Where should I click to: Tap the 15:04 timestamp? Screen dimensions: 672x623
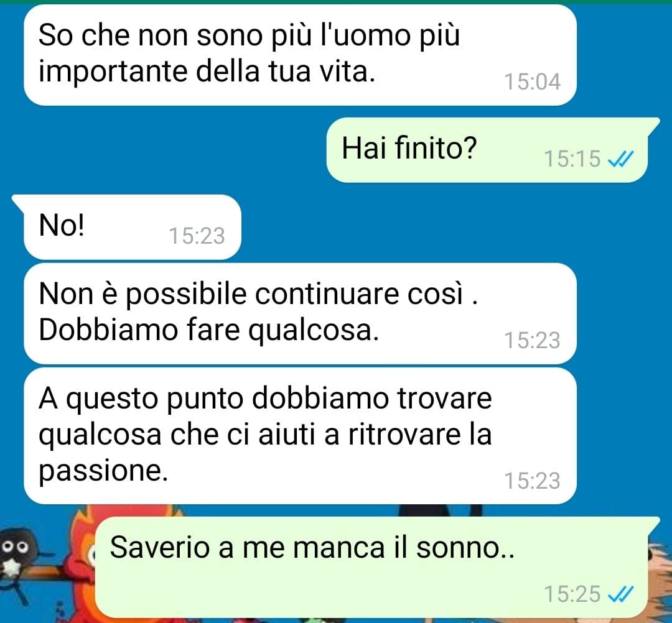click(x=532, y=82)
